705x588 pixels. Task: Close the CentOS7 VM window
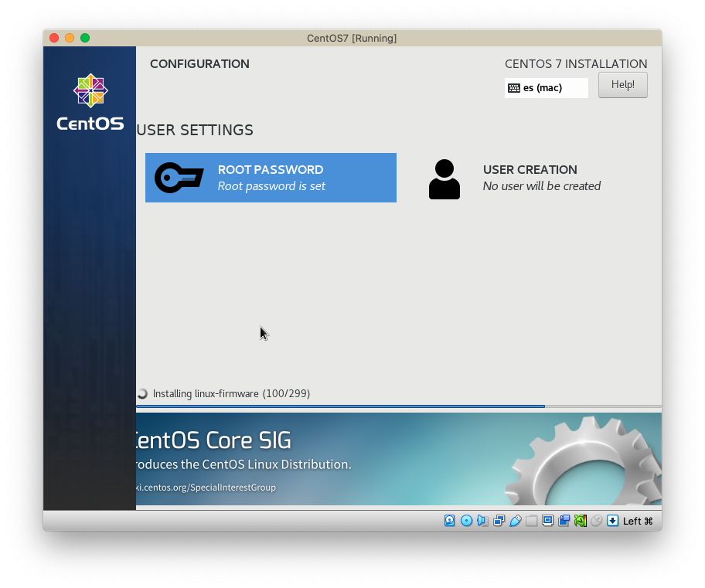pos(54,38)
